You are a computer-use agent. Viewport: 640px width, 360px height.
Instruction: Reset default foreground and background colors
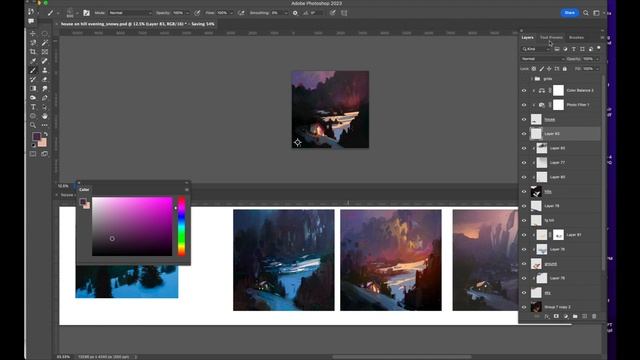tap(33, 145)
